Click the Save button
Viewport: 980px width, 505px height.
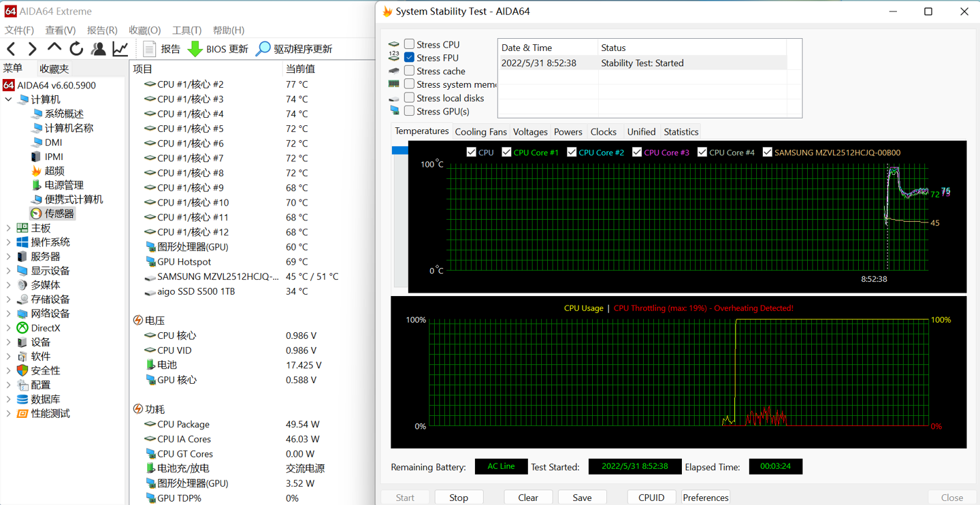coord(582,498)
